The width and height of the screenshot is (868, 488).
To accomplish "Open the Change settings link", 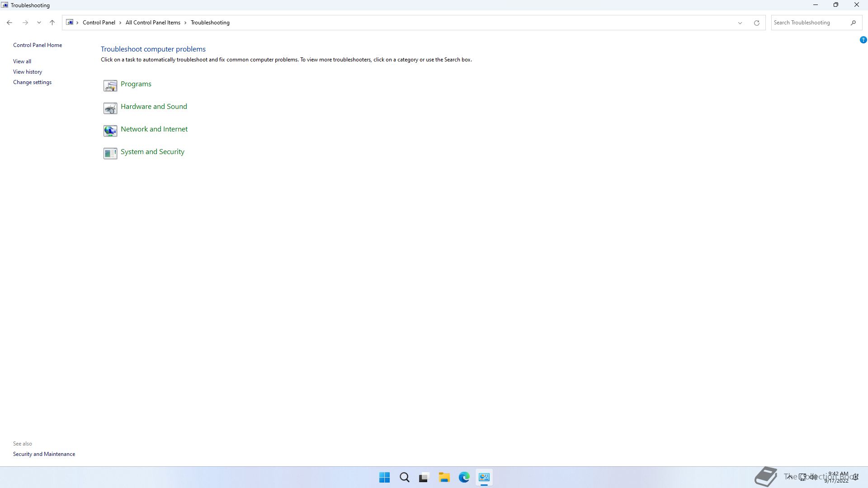I will point(32,82).
